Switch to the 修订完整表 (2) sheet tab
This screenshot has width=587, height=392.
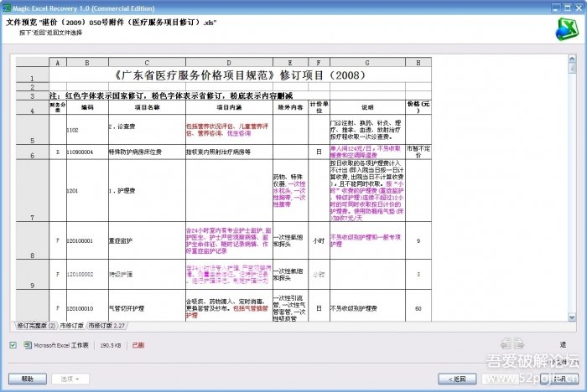point(35,324)
